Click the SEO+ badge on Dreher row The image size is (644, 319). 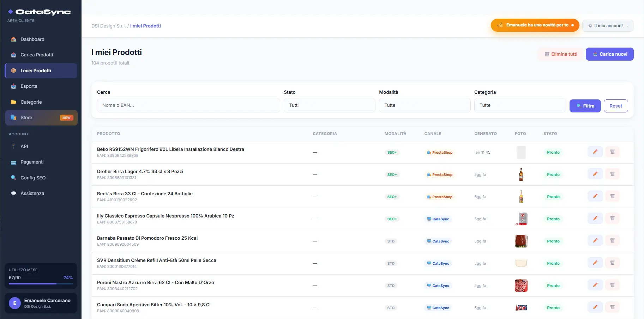(x=392, y=175)
